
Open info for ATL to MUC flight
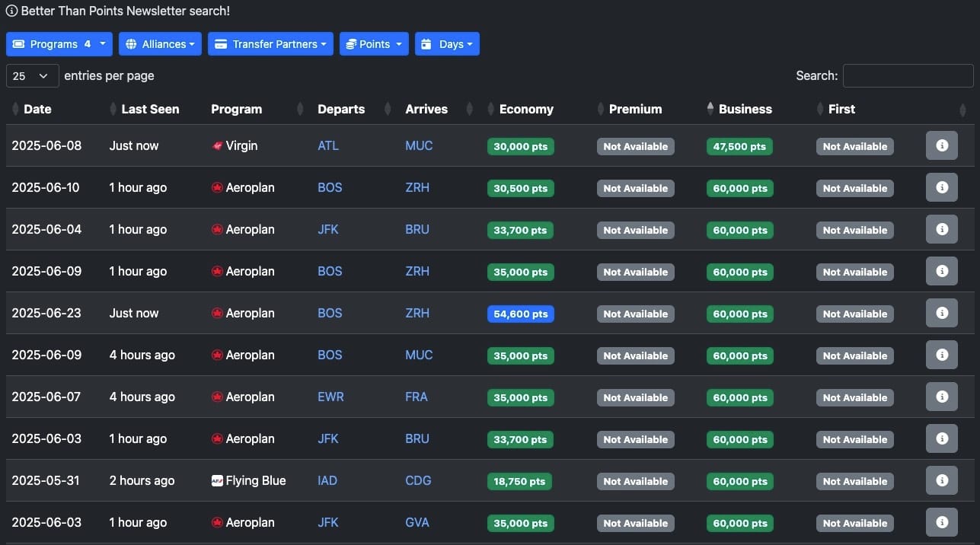[941, 145]
